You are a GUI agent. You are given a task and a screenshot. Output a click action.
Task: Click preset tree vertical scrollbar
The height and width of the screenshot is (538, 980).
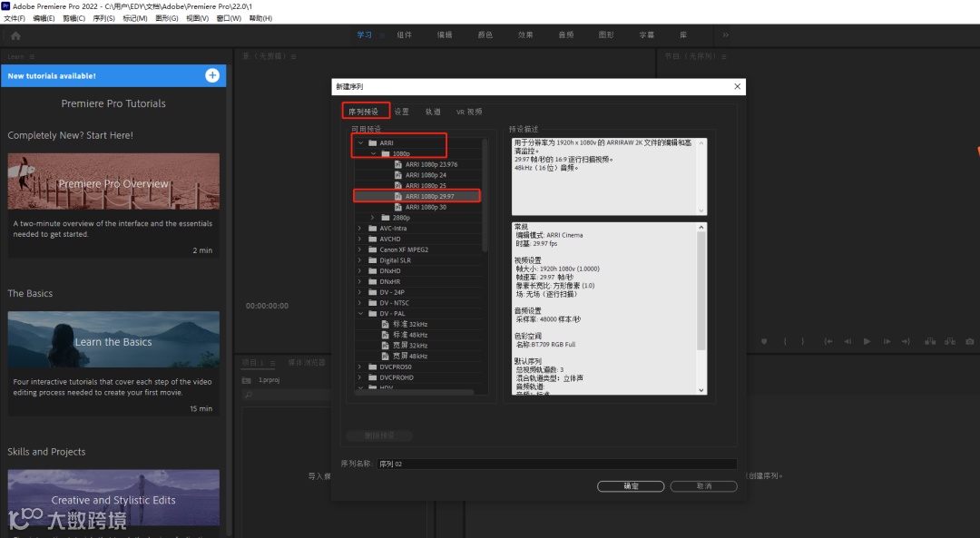tap(485, 195)
